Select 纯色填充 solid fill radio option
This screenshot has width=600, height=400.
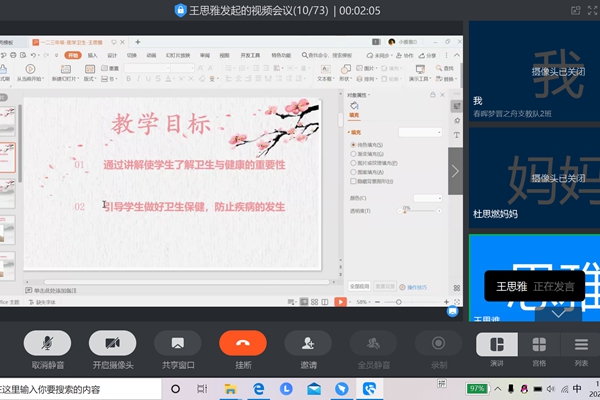[353, 145]
